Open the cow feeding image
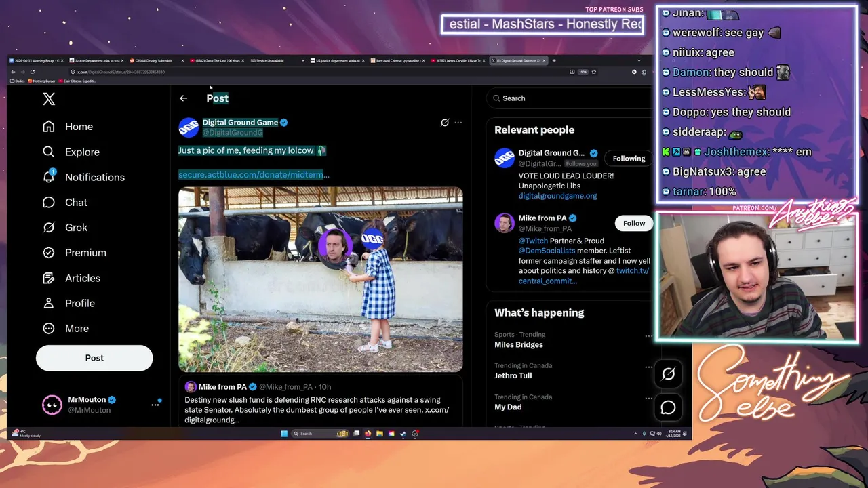 pos(321,279)
